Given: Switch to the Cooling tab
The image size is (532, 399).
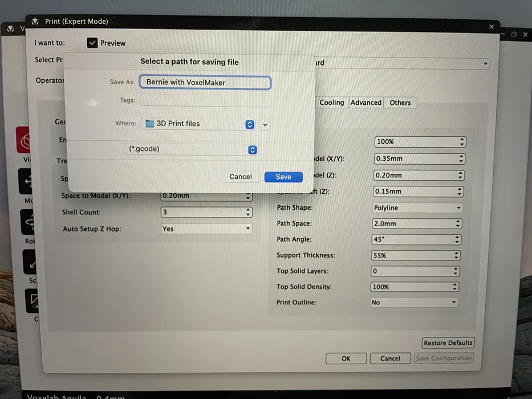Looking at the screenshot, I should (x=331, y=103).
